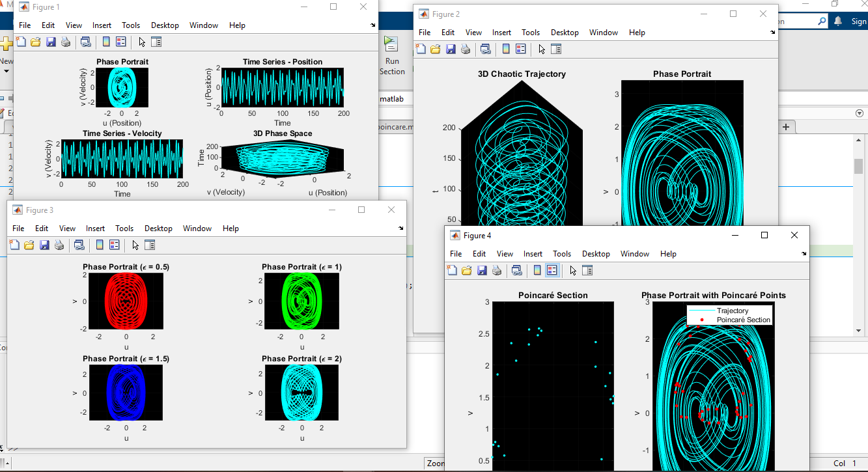Select Edit Plot arrow in Figure 3 toolbar
The width and height of the screenshot is (868, 472).
pos(135,245)
